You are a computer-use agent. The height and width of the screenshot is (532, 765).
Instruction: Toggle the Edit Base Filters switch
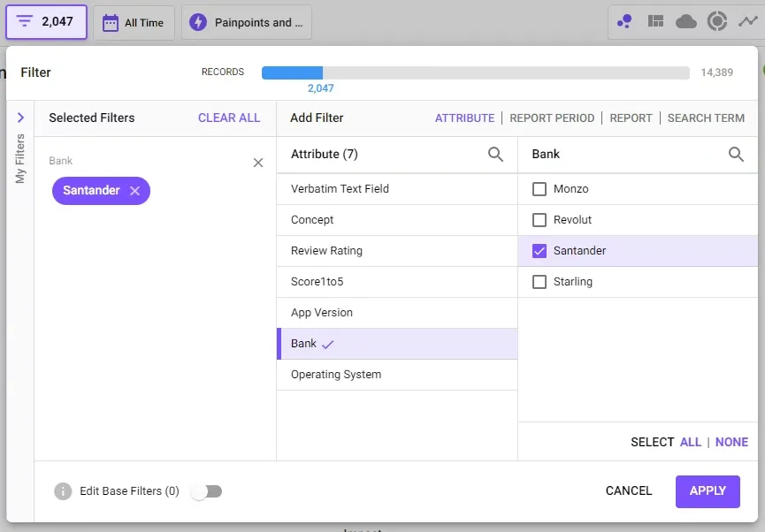207,491
